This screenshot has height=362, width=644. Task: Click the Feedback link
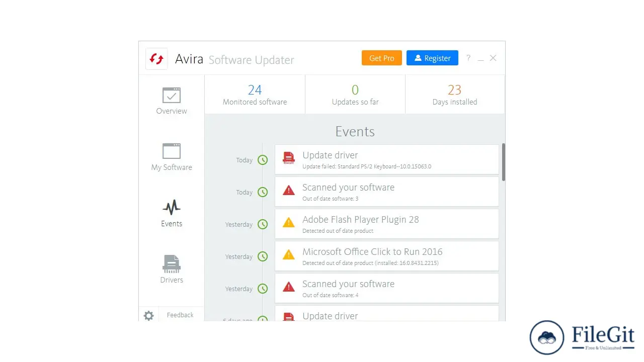(180, 315)
